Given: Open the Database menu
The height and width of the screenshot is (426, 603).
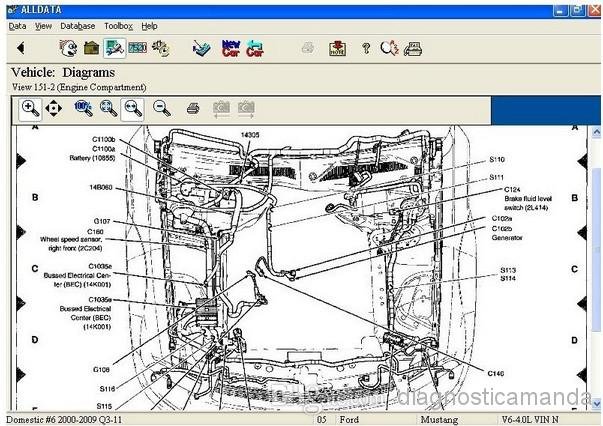Looking at the screenshot, I should click(77, 26).
